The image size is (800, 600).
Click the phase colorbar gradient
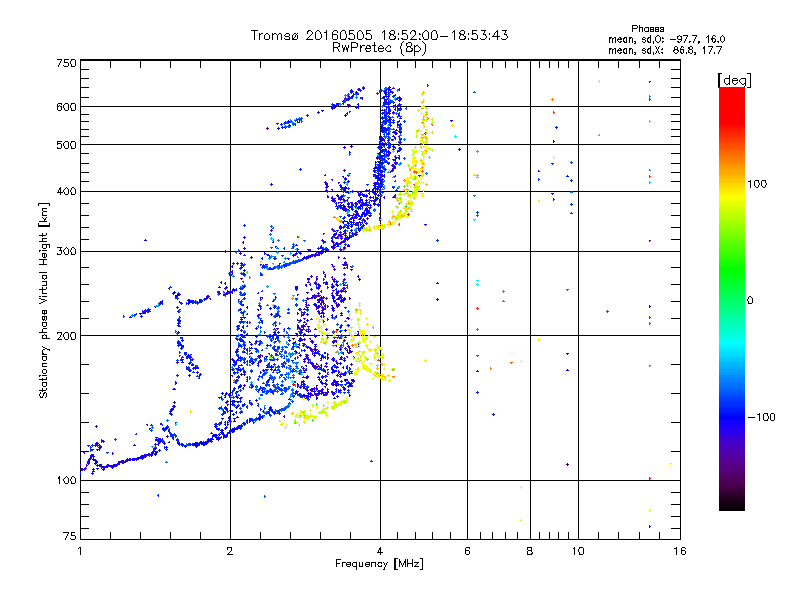(732, 298)
